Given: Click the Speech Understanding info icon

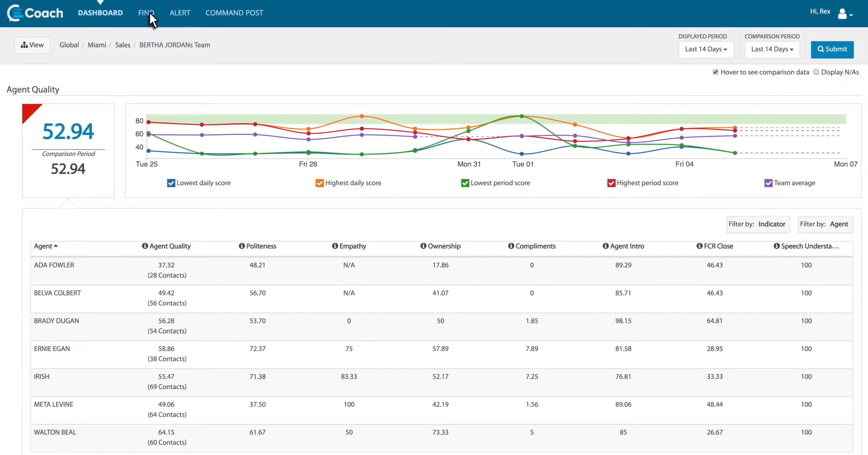Looking at the screenshot, I should 777,246.
